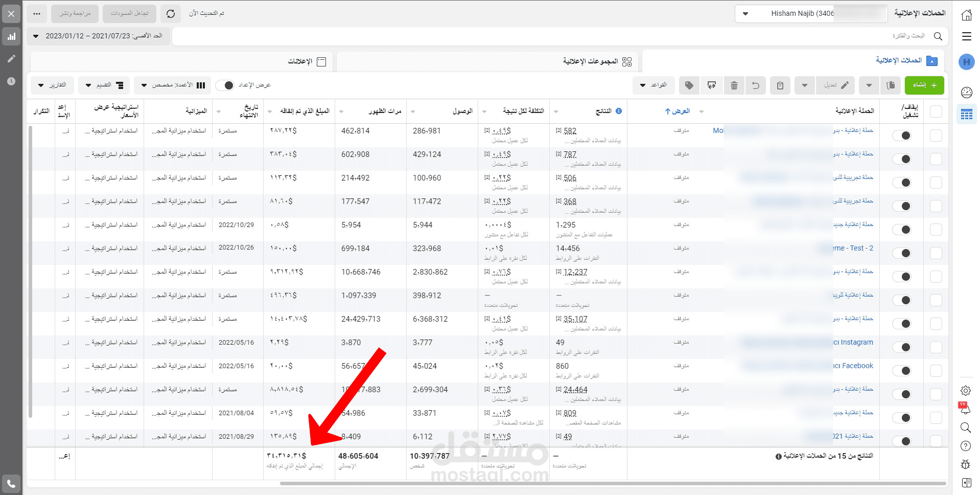Click the total reach value 10,397,787

tap(430, 456)
